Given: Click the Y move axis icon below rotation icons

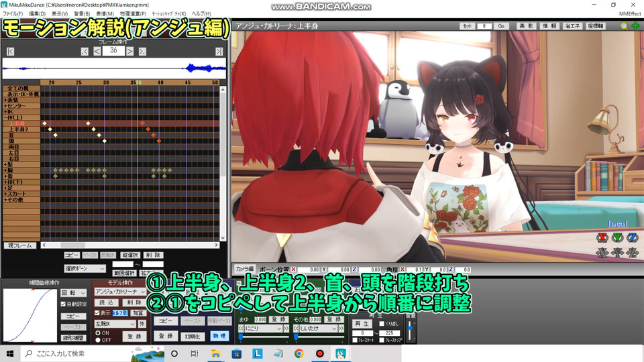Looking at the screenshot, I should pos(617,253).
